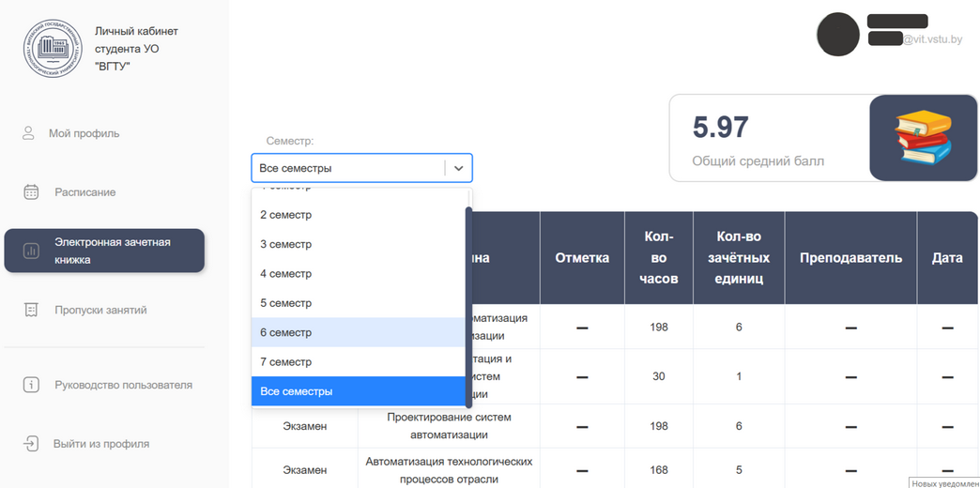Click the info icon beside Руководство пользователя
980x488 pixels.
(x=31, y=385)
